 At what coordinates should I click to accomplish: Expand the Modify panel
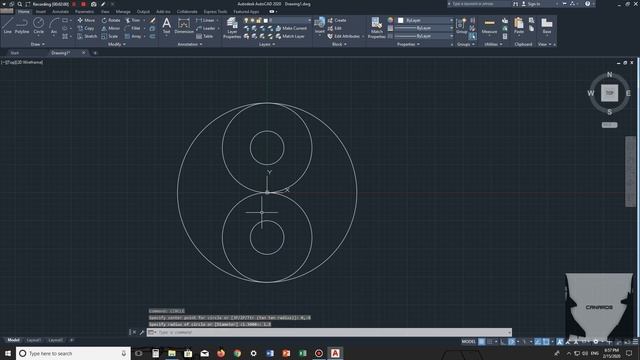coord(116,44)
